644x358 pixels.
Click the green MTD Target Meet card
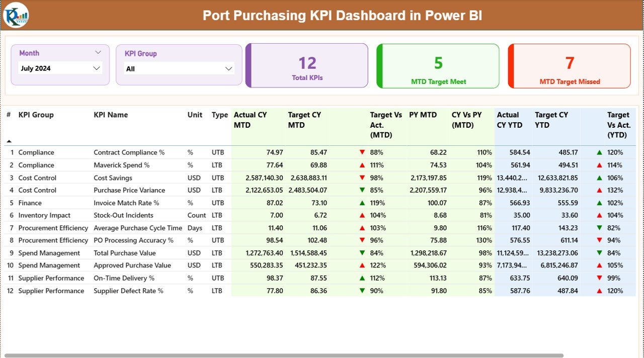[x=438, y=65]
